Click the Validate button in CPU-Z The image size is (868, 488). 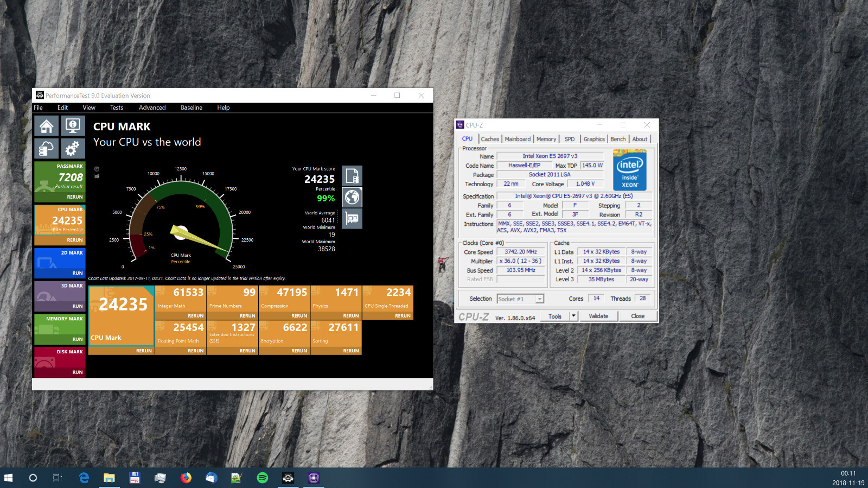coord(598,316)
